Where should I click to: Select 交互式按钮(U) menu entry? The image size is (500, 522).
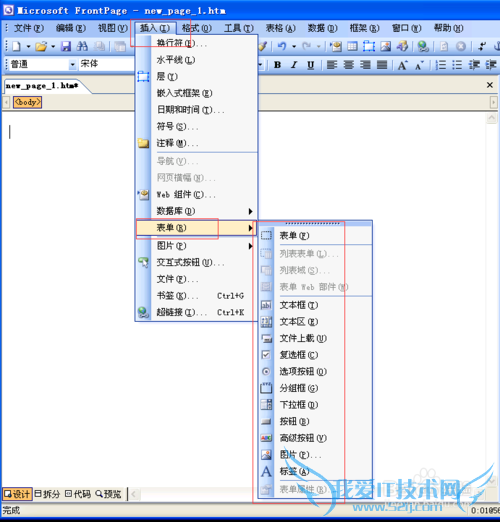196,263
